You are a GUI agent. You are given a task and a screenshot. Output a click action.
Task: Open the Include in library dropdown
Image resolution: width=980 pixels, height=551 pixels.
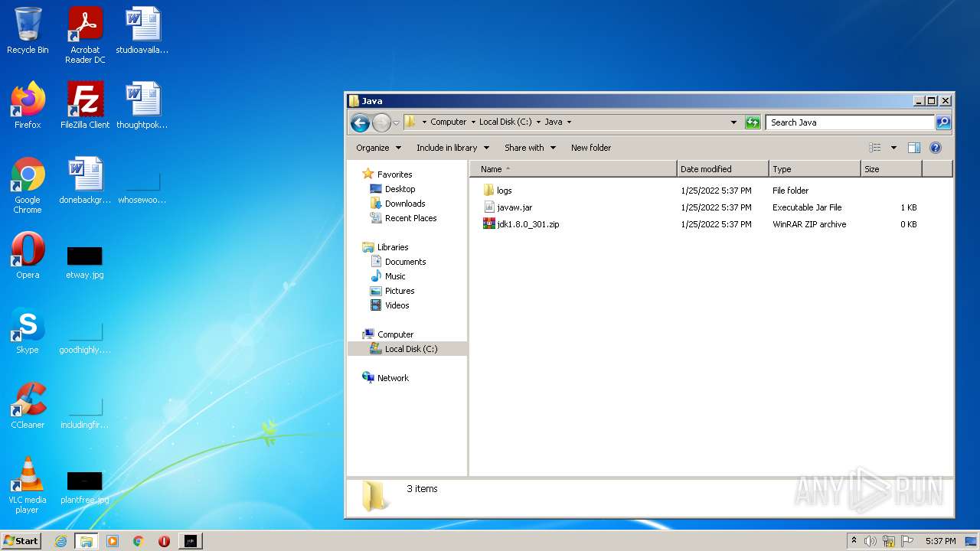[452, 148]
